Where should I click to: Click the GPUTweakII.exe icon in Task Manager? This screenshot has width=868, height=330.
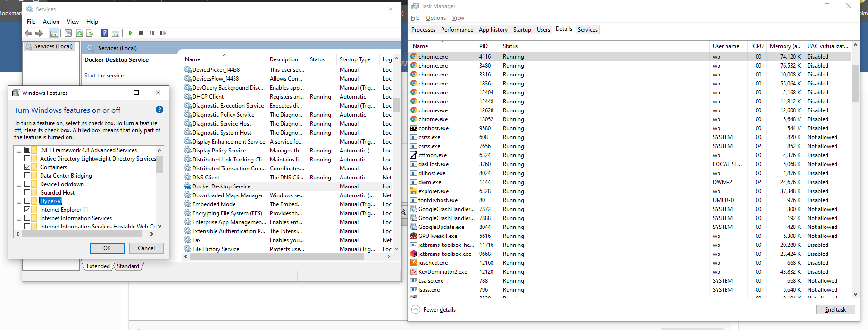(x=414, y=236)
